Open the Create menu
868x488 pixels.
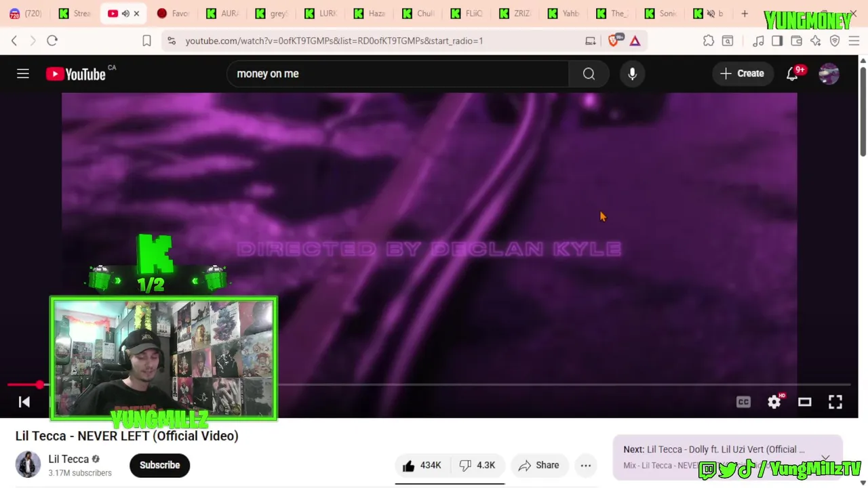click(742, 73)
